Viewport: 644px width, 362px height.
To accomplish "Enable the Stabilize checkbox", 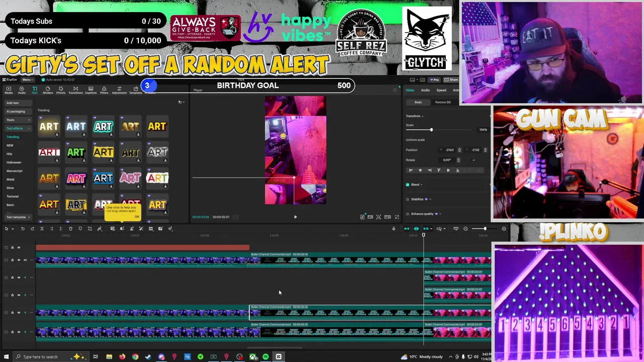I will coord(408,199).
